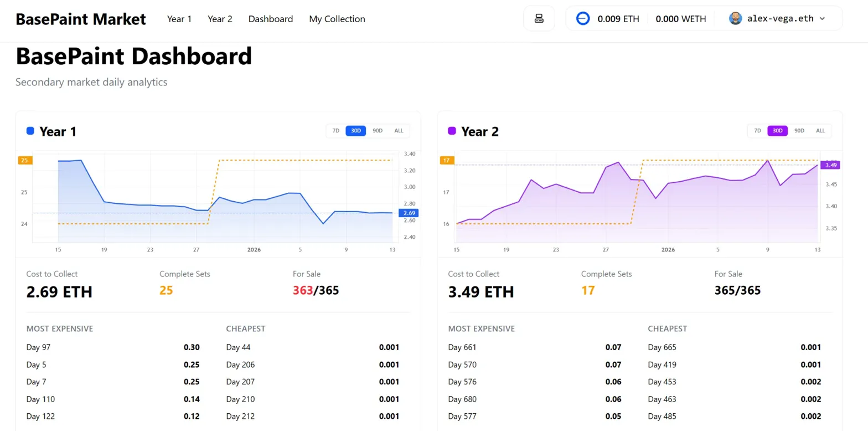
Task: Open Day 110 listing row
Action: coord(113,399)
